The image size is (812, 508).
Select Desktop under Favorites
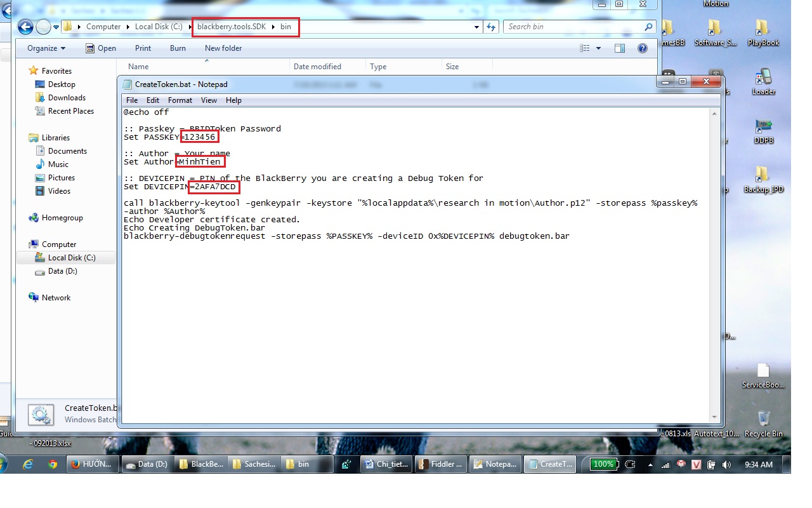point(62,84)
